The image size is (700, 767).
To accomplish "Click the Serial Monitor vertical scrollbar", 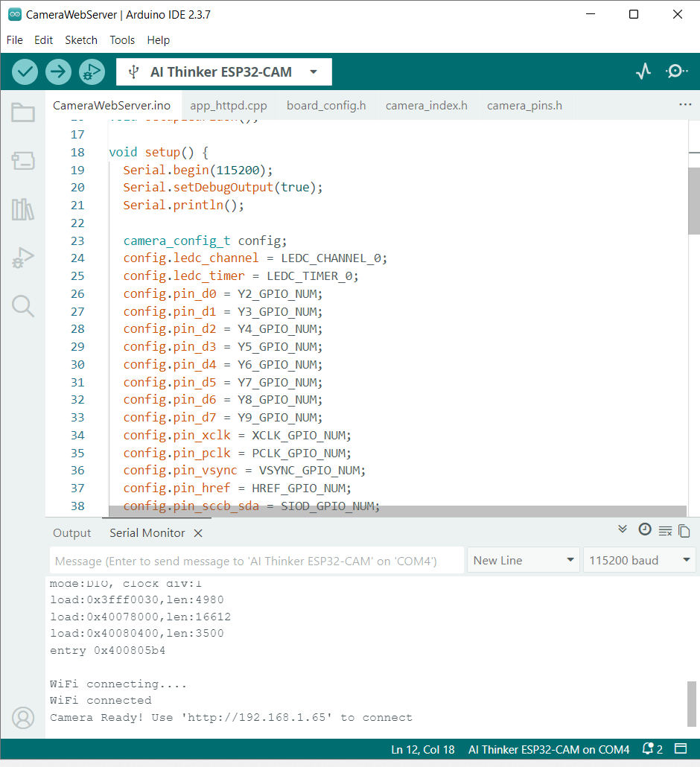I will (x=692, y=704).
